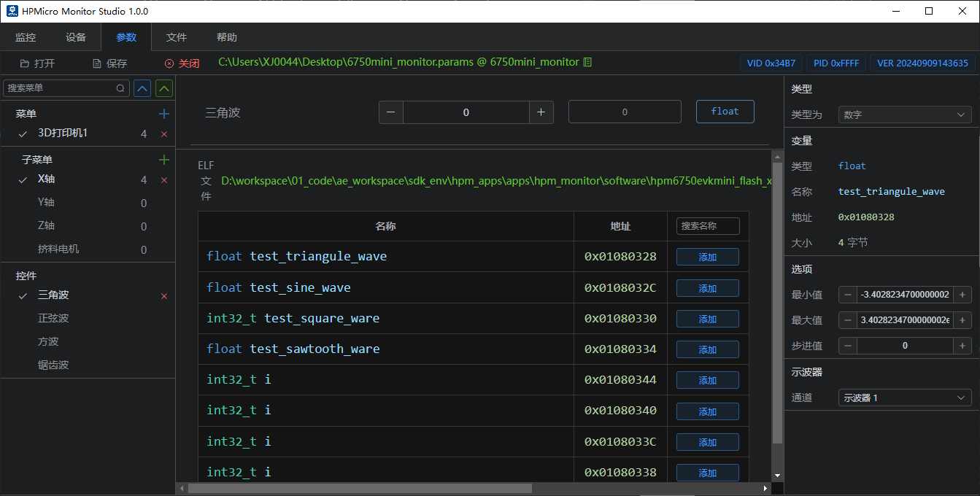Add variable i at 0x01080344
980x496 pixels.
tap(708, 380)
